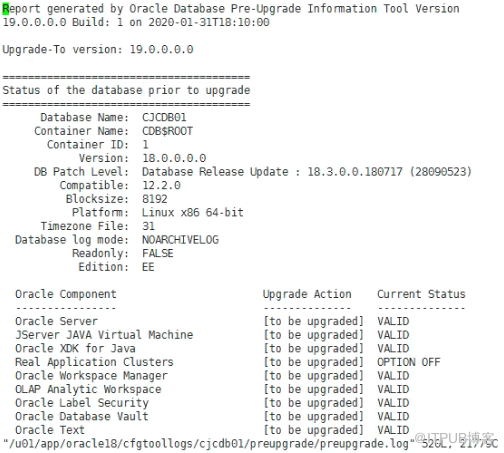
Task: Click the green cursor at Report's first letter
Action: (5, 9)
